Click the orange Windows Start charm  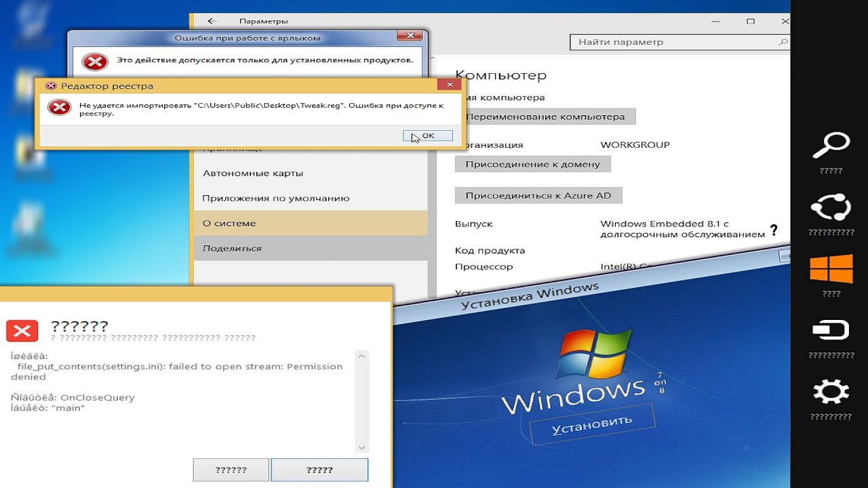point(831,269)
